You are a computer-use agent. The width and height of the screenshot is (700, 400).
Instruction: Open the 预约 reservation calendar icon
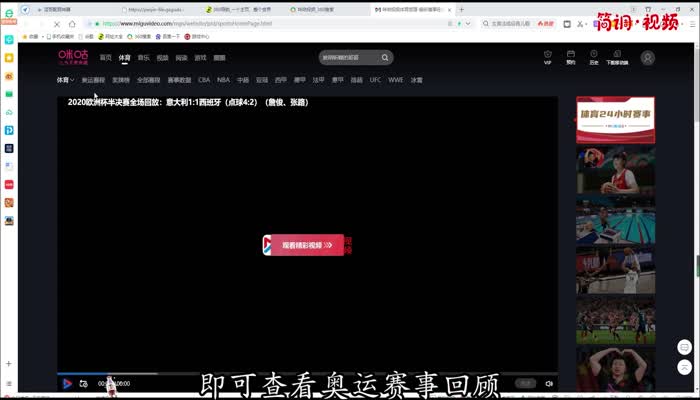click(x=571, y=55)
